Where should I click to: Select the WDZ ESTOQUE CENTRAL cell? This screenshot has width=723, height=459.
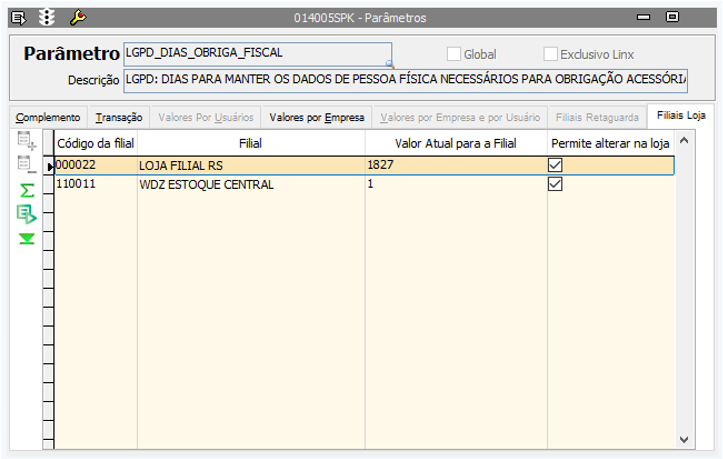click(251, 184)
